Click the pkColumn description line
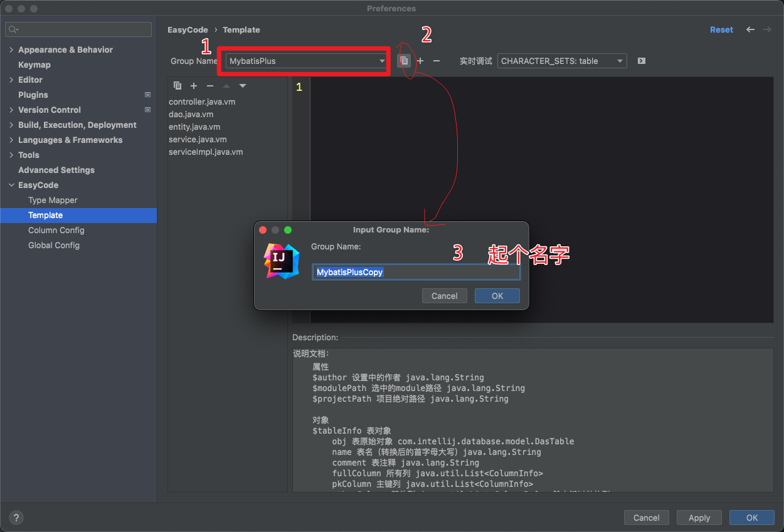 pyautogui.click(x=433, y=484)
